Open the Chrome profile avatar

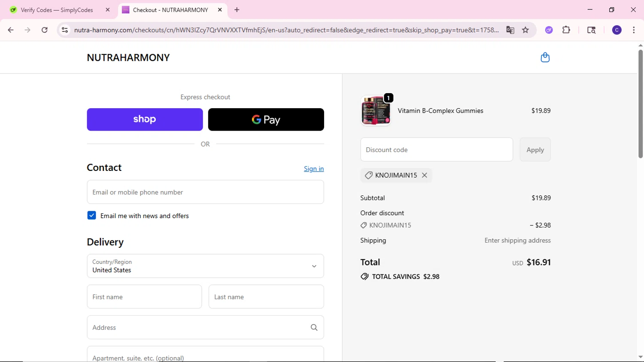pyautogui.click(x=617, y=30)
